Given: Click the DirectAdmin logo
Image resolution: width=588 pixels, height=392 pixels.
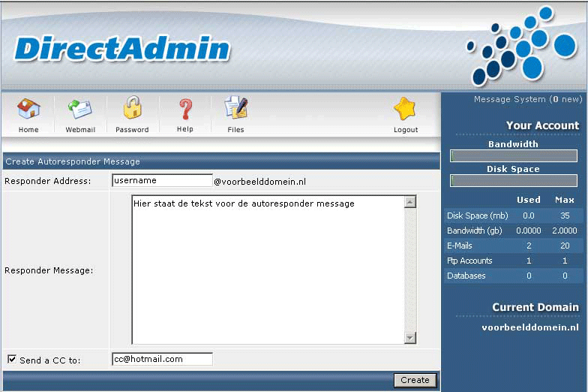Looking at the screenshot, I should 122,49.
